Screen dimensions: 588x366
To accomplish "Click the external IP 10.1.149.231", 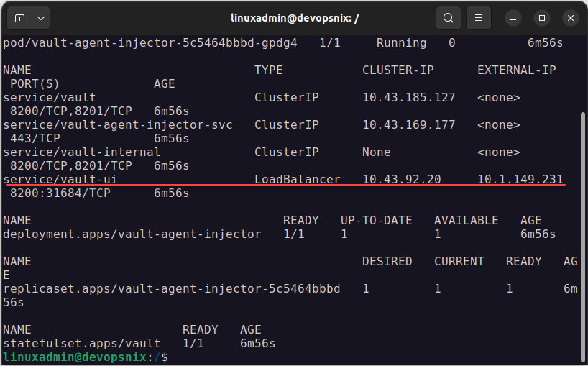I will (x=520, y=179).
